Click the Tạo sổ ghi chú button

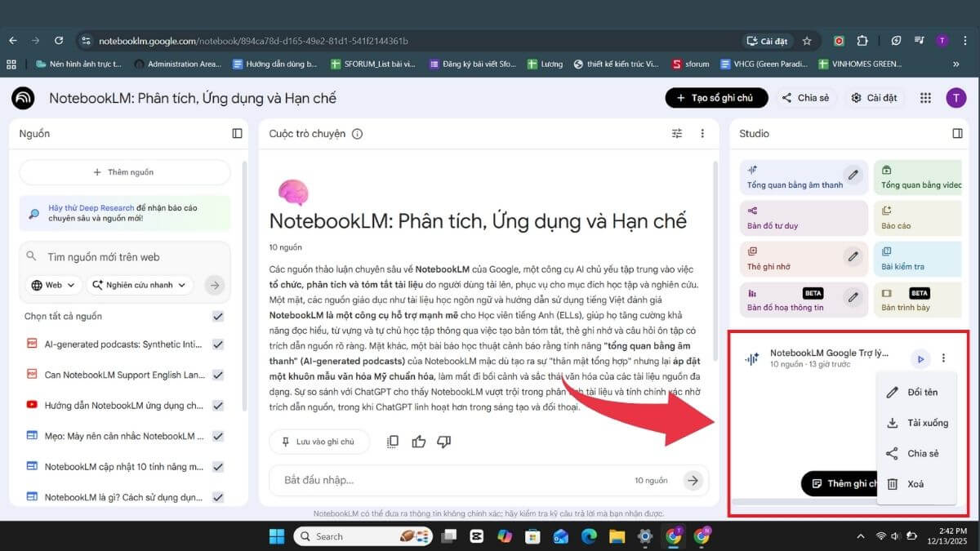tap(716, 97)
